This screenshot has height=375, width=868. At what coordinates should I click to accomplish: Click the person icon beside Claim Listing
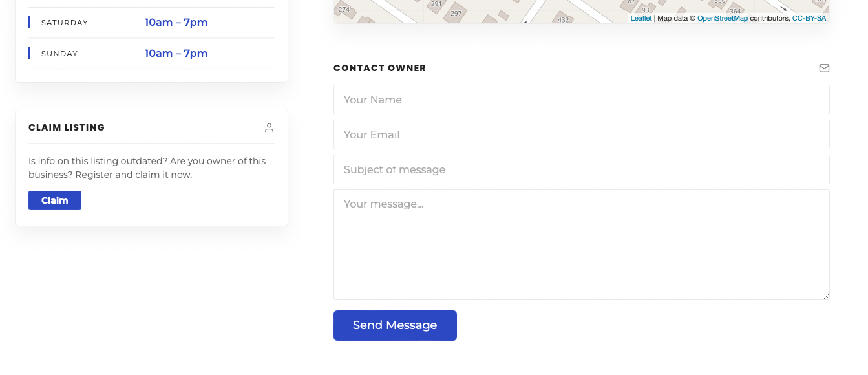269,127
